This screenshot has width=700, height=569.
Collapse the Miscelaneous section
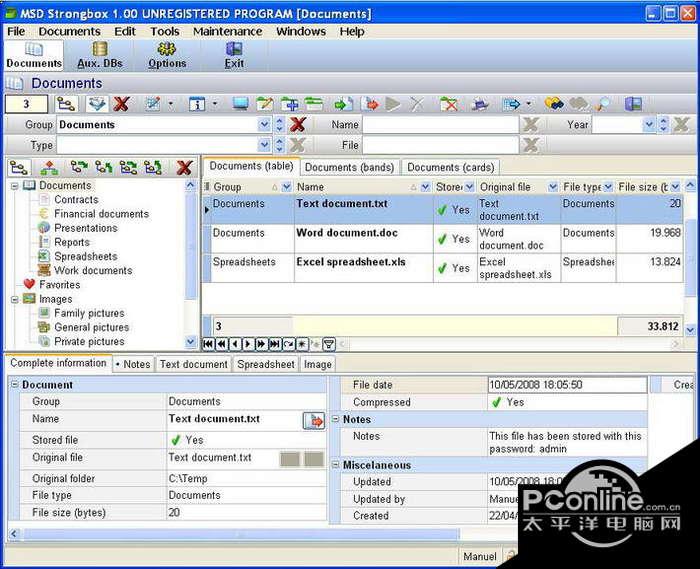point(335,465)
